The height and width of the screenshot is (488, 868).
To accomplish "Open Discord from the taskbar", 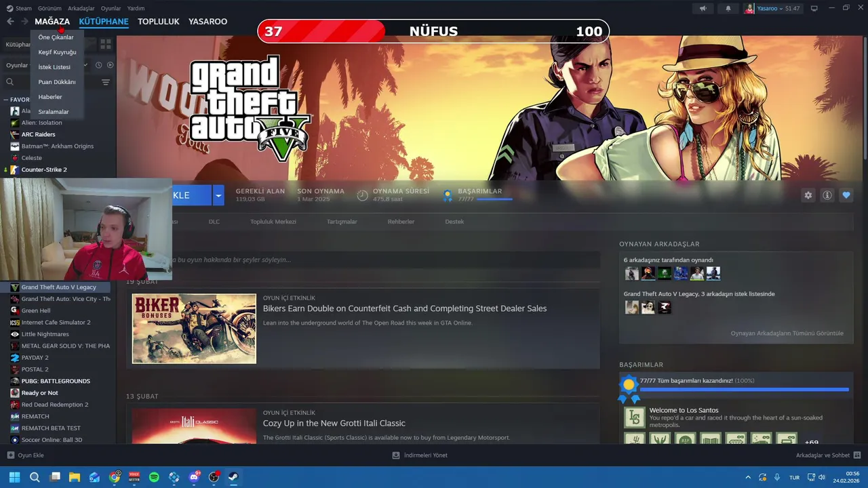I will (x=194, y=477).
